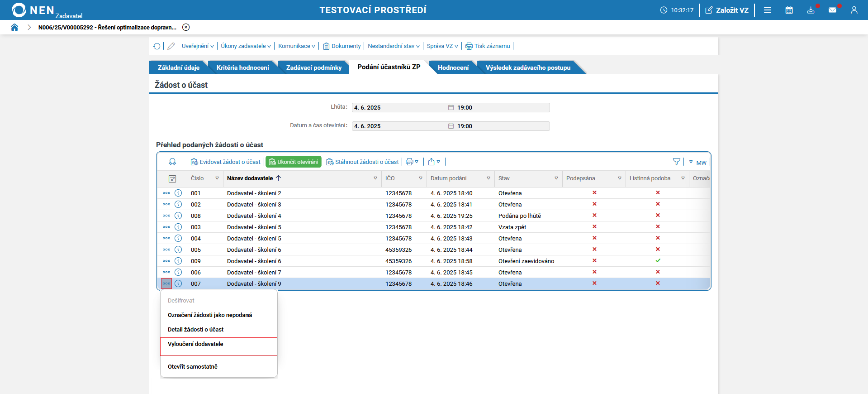Click the table filter funnel icon
868x394 pixels.
click(x=676, y=162)
